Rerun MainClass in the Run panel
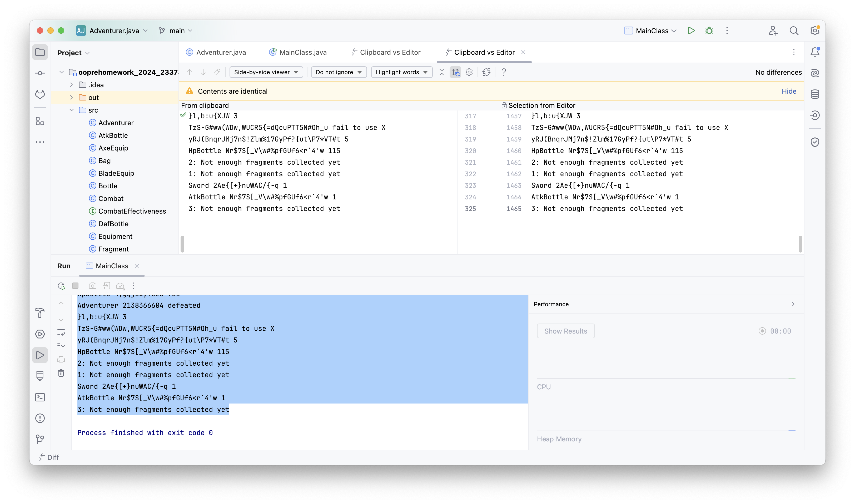The image size is (855, 504). coord(62,286)
